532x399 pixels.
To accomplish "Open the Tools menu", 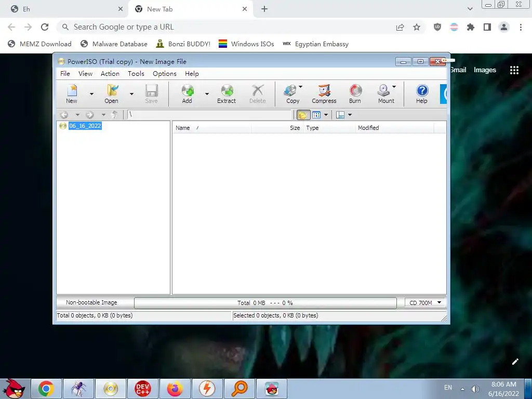I will click(x=136, y=74).
